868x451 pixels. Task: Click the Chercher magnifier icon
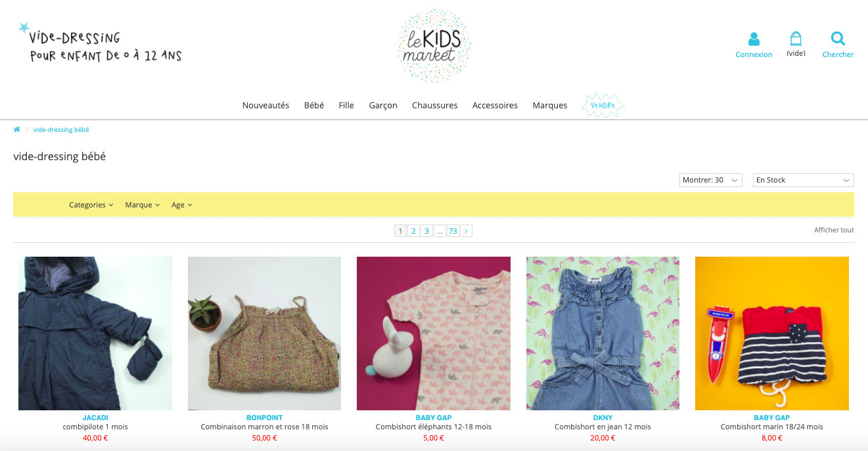838,38
